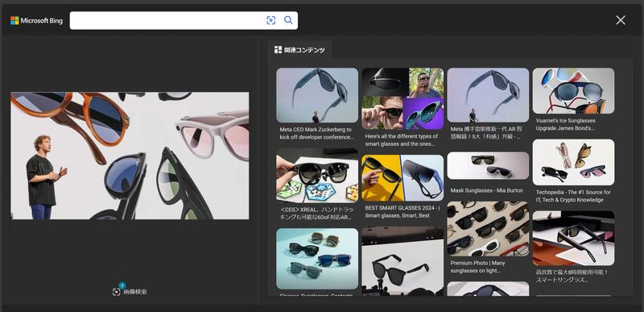Open 'Meta 攜手雷朋推新一代 AR' caption link
Viewport: 644px width, 312px height.
[485, 133]
